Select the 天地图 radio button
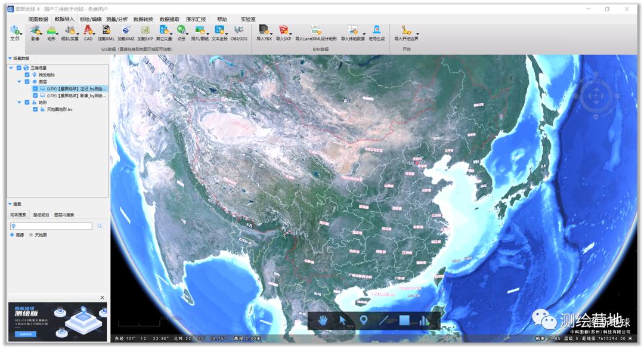644x349 pixels. 31,234
